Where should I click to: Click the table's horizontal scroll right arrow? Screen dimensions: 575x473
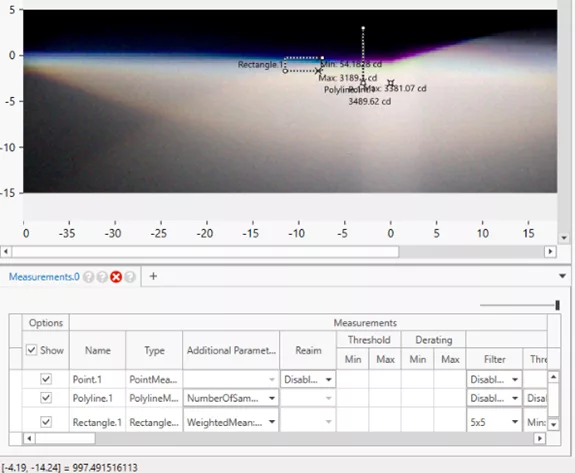click(x=539, y=439)
